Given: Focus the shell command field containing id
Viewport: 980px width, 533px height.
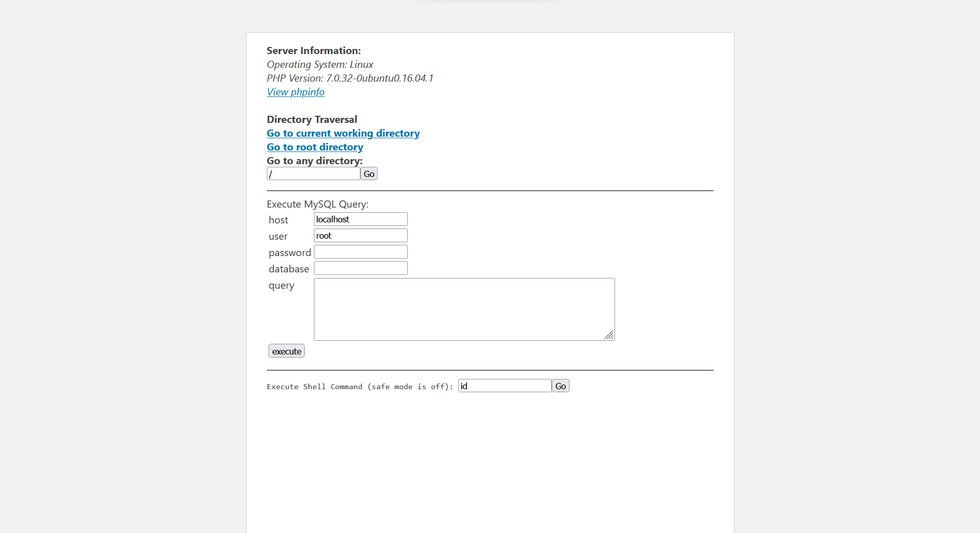Looking at the screenshot, I should [505, 386].
